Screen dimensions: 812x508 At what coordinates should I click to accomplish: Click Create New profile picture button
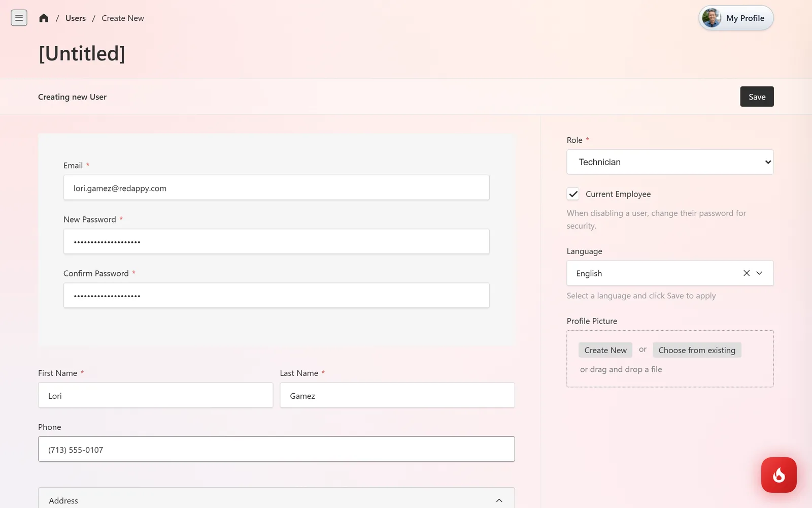(x=605, y=350)
